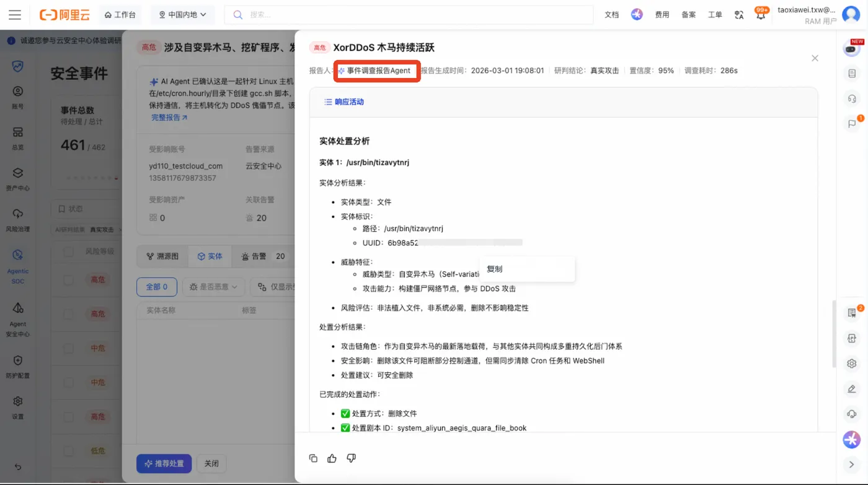Open 工作台 in the top bar
The width and height of the screenshot is (868, 485).
pos(120,15)
